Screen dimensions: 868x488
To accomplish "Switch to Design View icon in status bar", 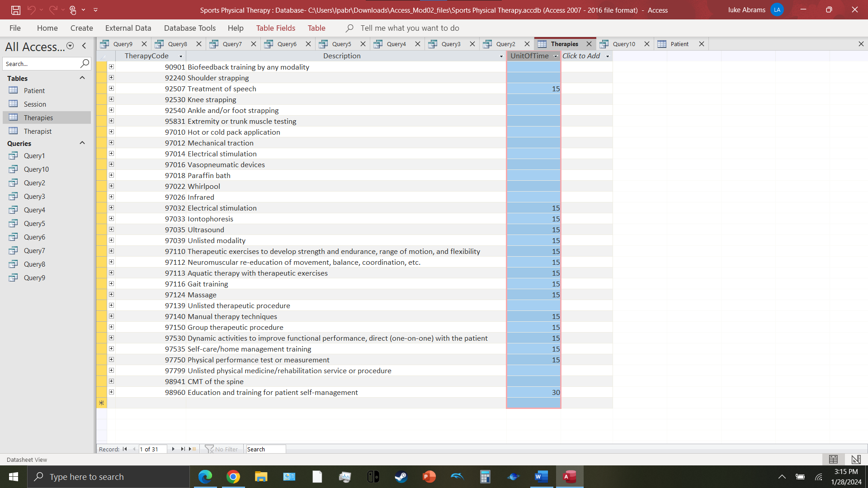I will (x=856, y=460).
